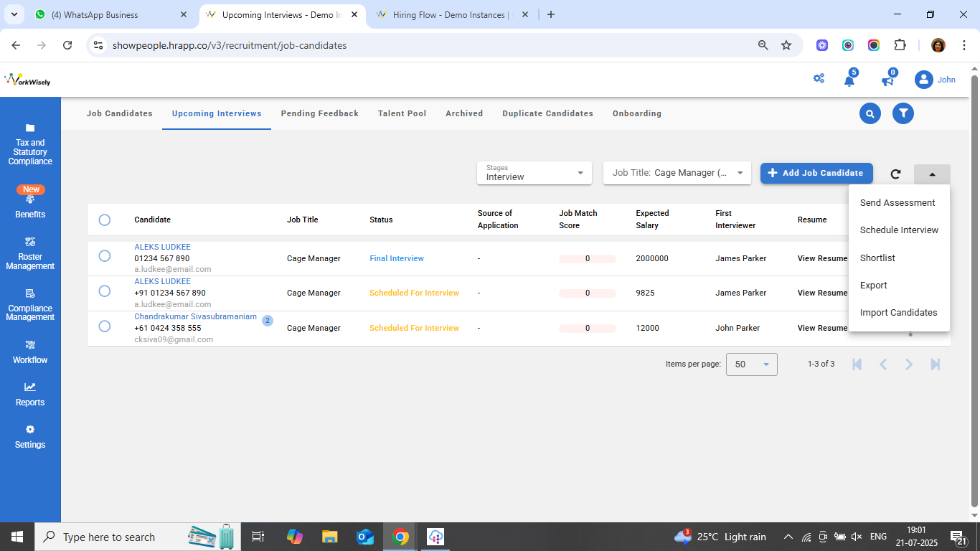Click the Add Job Candidate button
This screenshot has height=551, width=980.
pos(816,173)
